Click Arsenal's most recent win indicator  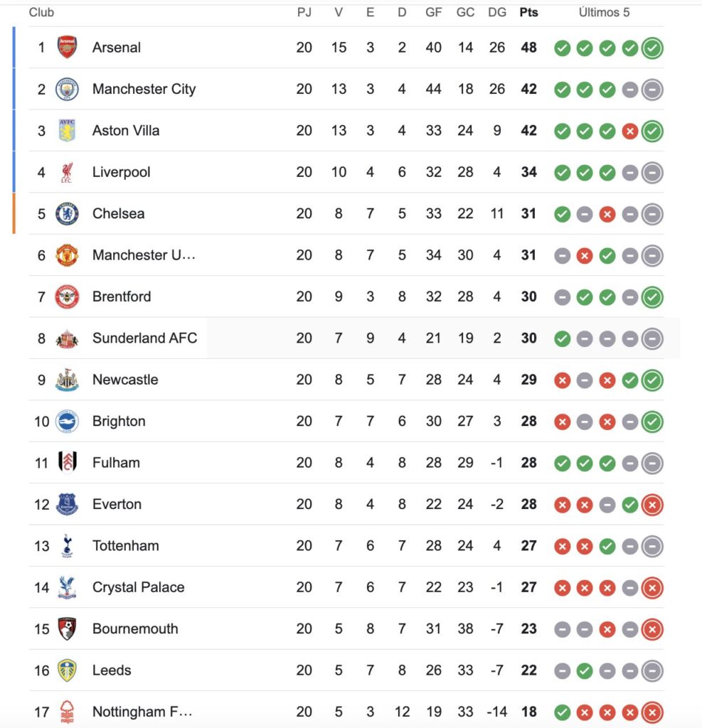click(x=652, y=48)
